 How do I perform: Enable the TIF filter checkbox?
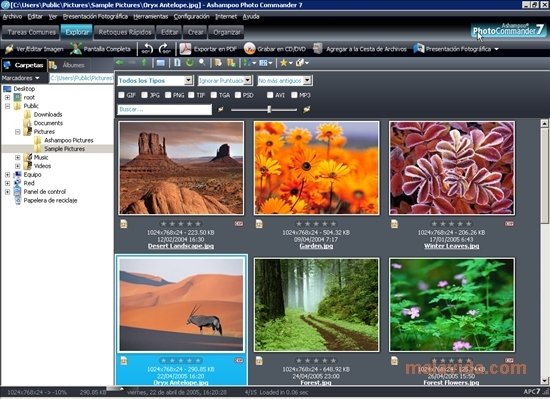[191, 95]
